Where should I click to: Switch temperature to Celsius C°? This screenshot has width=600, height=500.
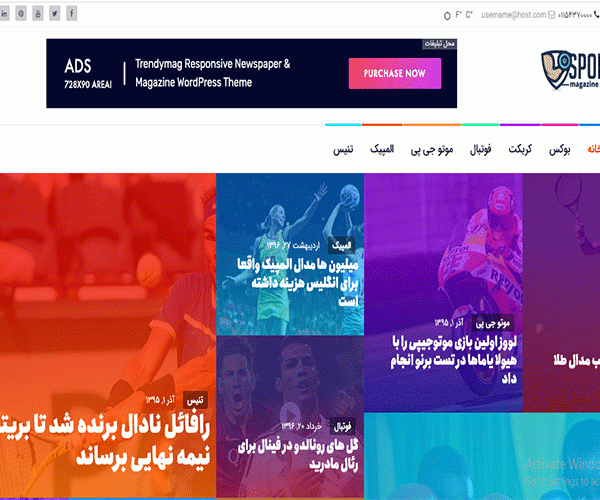469,15
